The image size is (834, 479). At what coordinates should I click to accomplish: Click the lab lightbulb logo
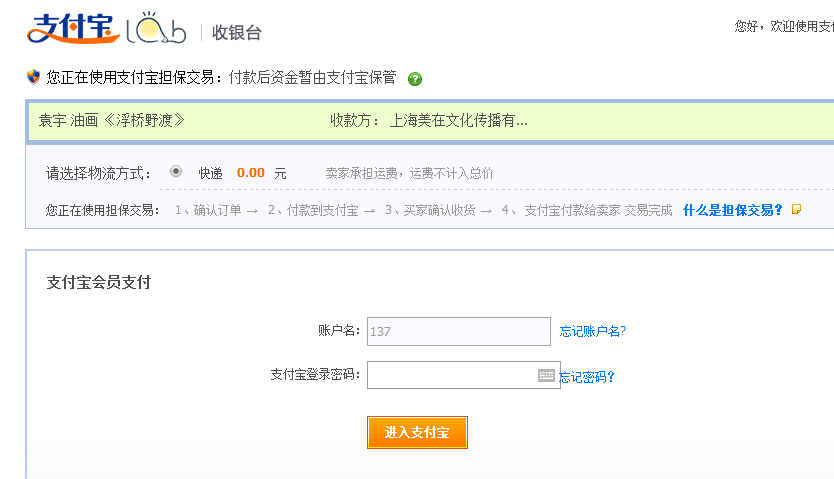point(156,28)
